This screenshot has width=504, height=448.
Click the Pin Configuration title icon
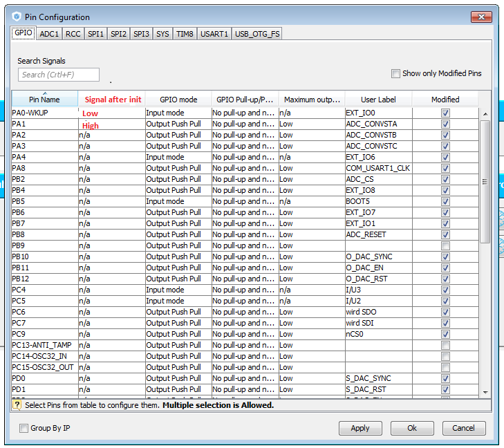17,17
